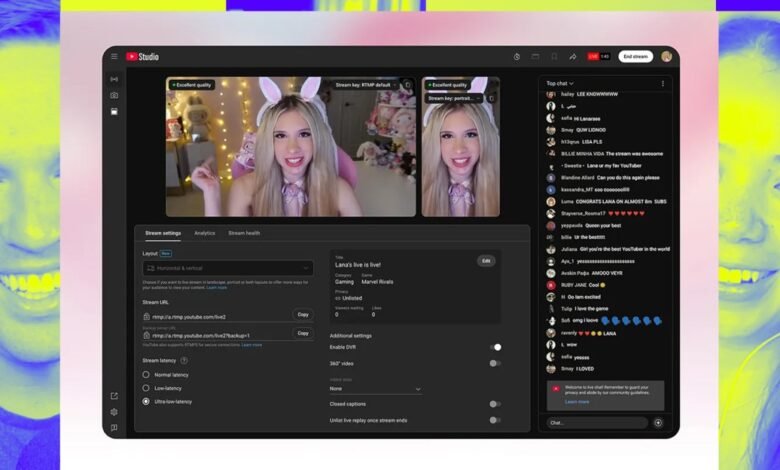
Task: Open the Manage calendar sidebar icon
Action: (x=114, y=112)
